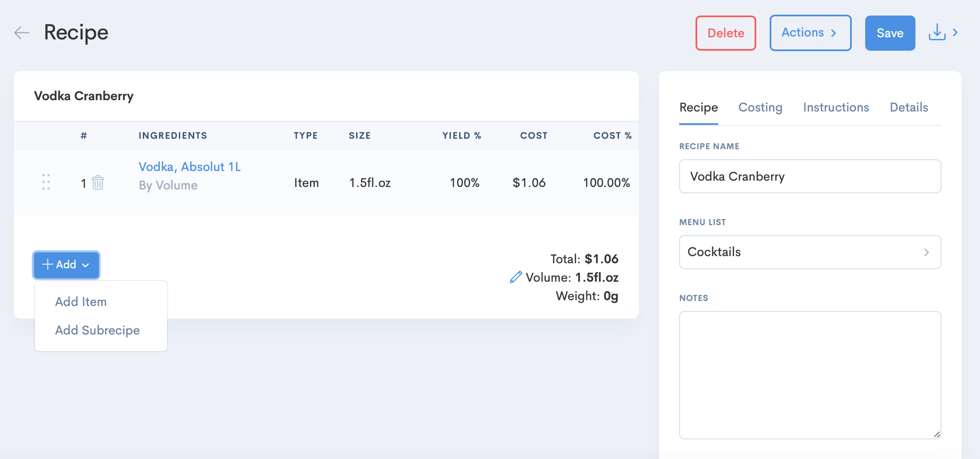The width and height of the screenshot is (980, 459).
Task: Expand the chevron next to download icon
Action: [x=955, y=33]
